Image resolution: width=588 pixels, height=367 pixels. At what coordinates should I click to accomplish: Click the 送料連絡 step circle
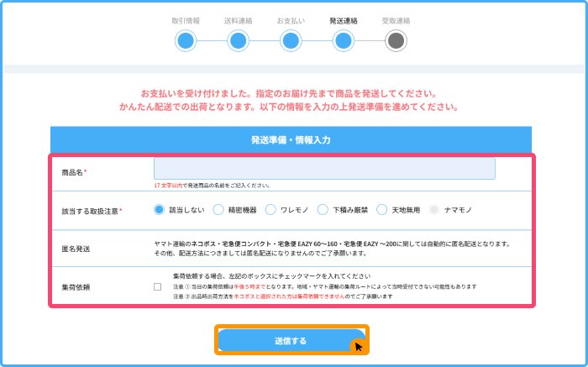[239, 40]
